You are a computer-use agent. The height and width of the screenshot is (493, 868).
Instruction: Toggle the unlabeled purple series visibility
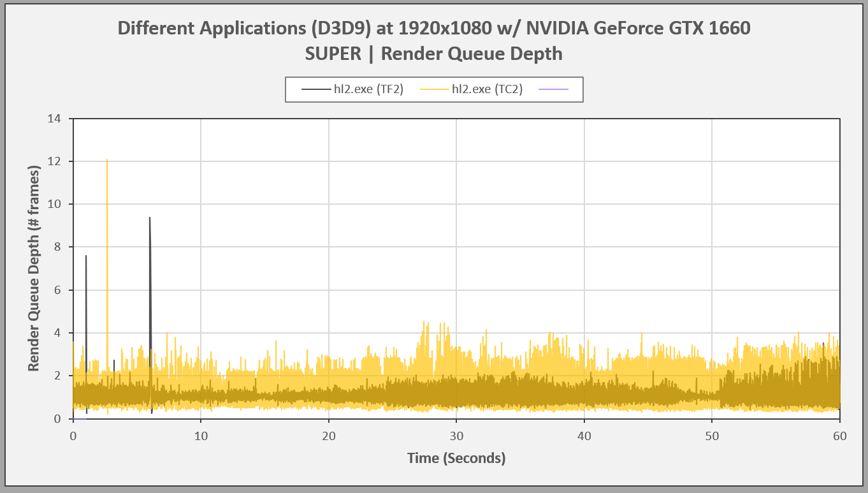(552, 89)
